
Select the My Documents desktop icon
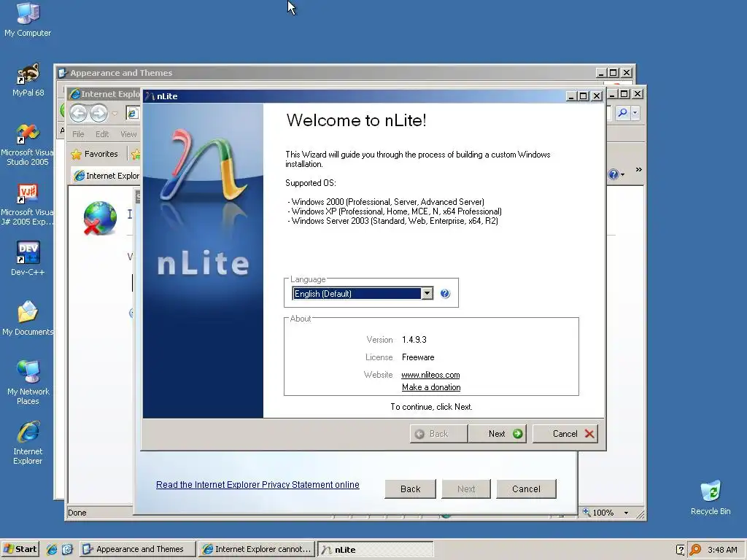tap(28, 318)
